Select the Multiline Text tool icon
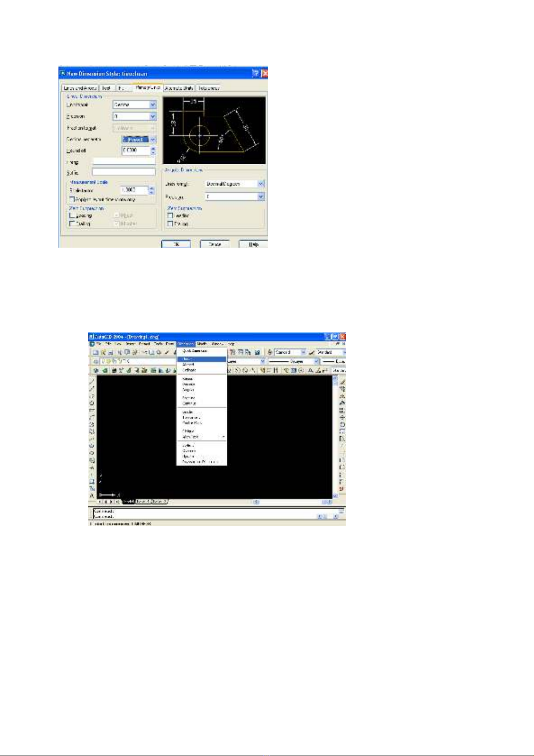The height and width of the screenshot is (756, 534). coord(92,496)
